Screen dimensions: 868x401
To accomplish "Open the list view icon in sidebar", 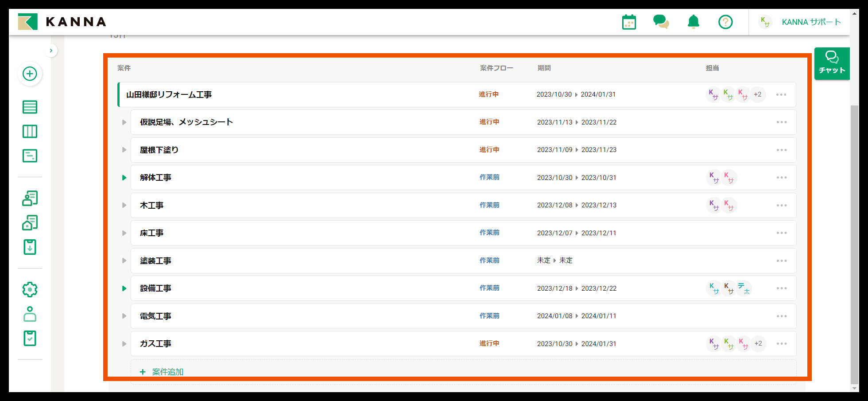I will tap(30, 107).
